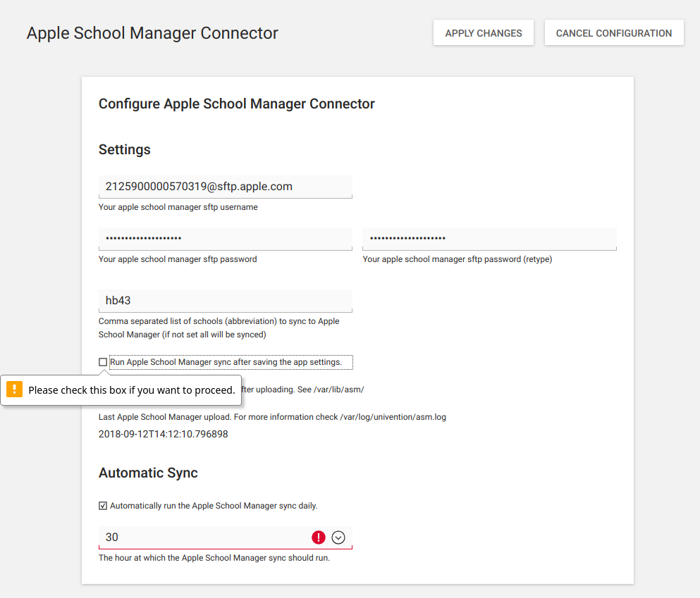Click the red error icon in hour field

coord(319,537)
